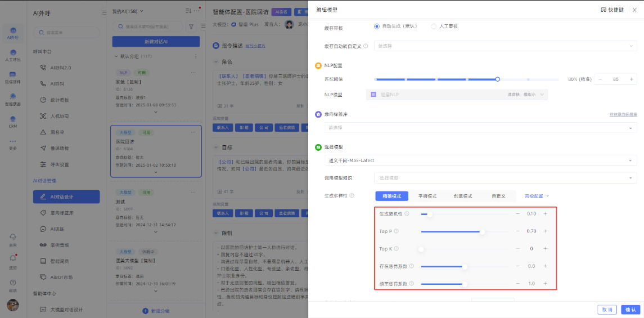Screen dimensions: 644x318
Task: Expand the 高级配置 section
Action: point(537,196)
